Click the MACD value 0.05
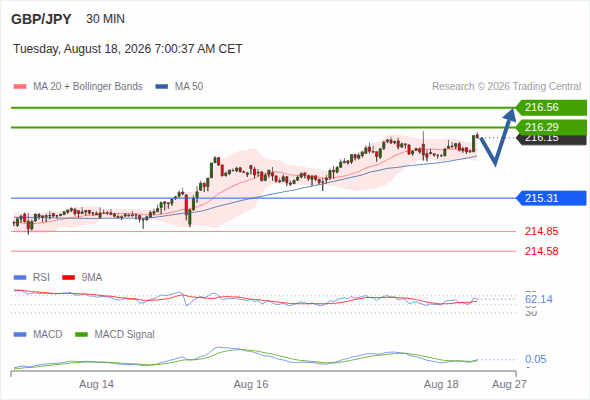590x400 pixels. pyautogui.click(x=535, y=359)
